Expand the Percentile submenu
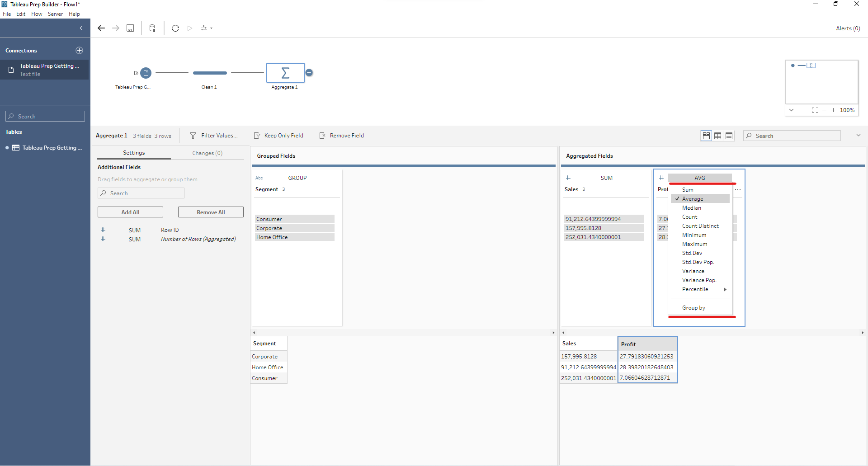The image size is (868, 466). (700, 289)
